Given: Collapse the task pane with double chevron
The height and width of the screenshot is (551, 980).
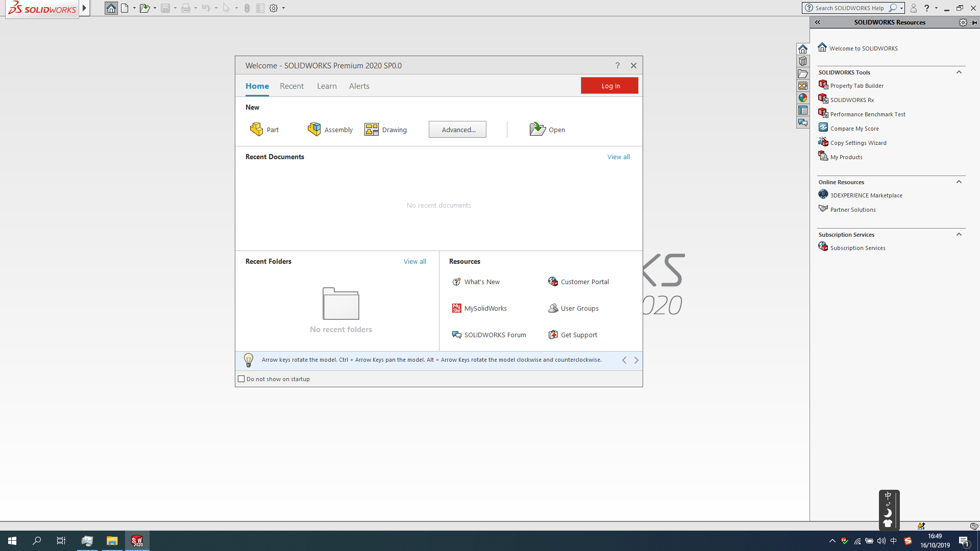Looking at the screenshot, I should click(818, 22).
